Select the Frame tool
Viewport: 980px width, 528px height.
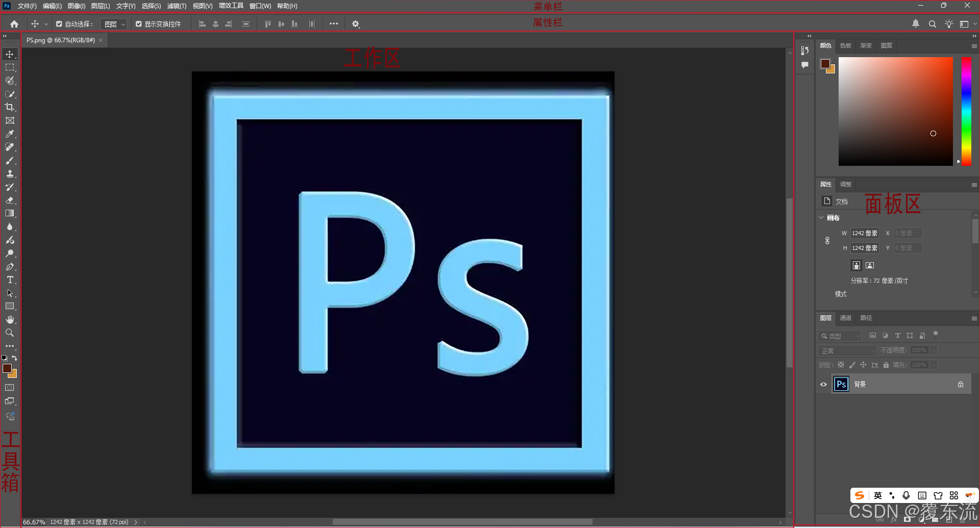pos(10,120)
